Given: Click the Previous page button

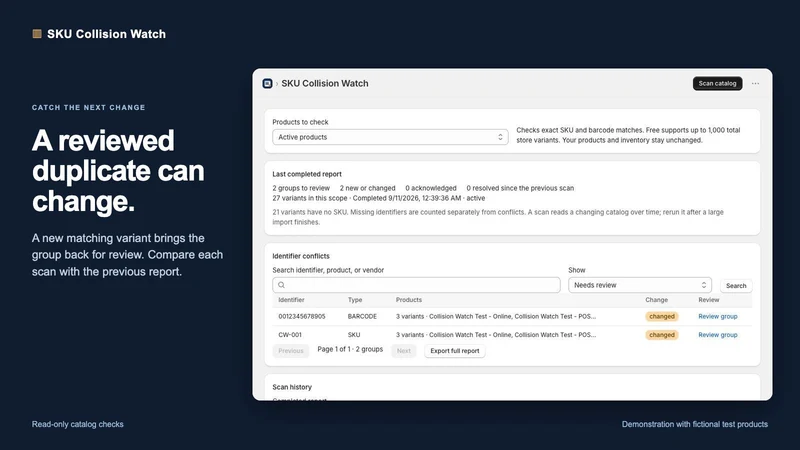Looking at the screenshot, I should [x=291, y=351].
